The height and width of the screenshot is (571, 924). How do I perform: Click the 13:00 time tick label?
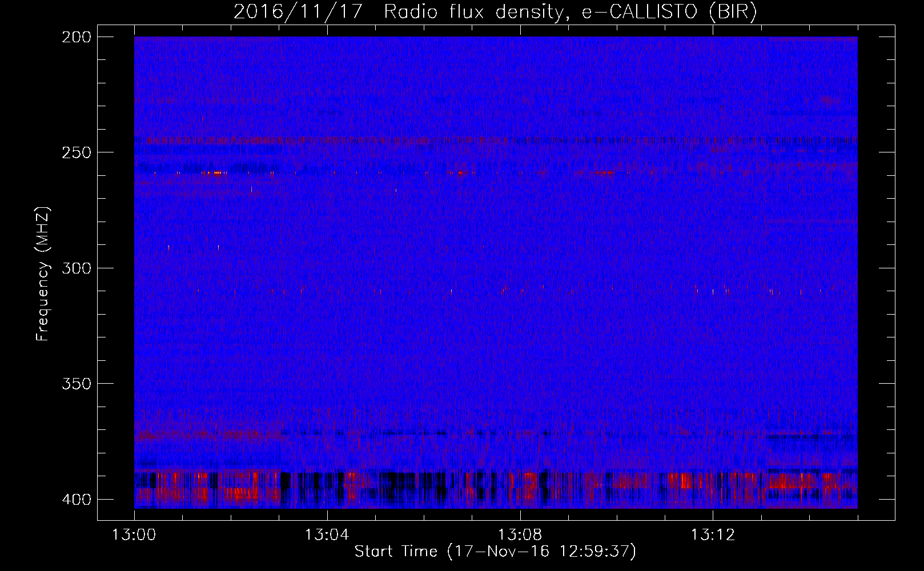click(134, 535)
